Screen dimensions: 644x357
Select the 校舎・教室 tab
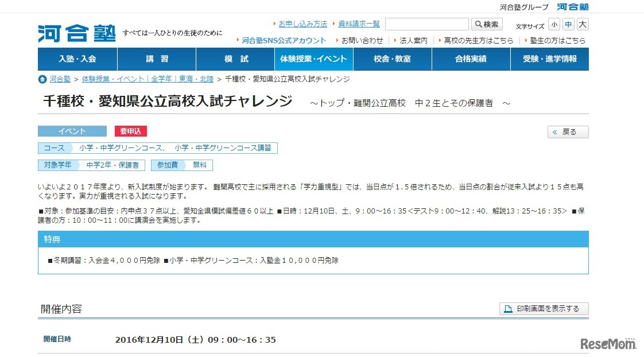pos(392,59)
